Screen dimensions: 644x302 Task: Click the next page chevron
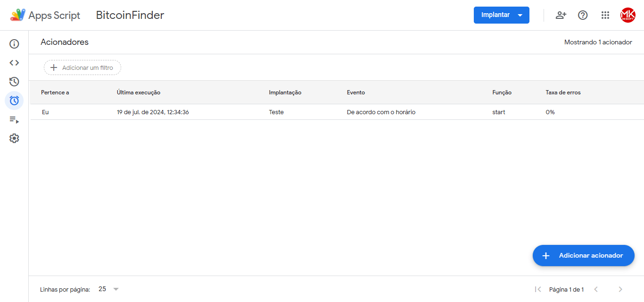click(x=620, y=289)
